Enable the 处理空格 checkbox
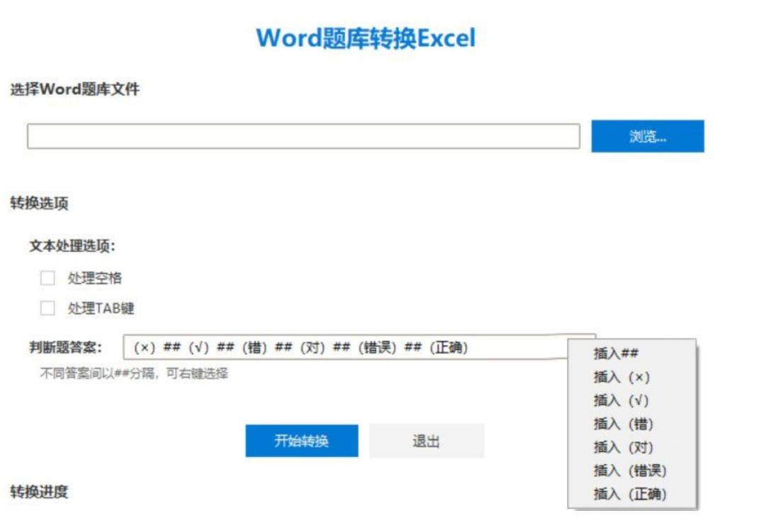Screen dimensions: 765x532 coord(47,277)
